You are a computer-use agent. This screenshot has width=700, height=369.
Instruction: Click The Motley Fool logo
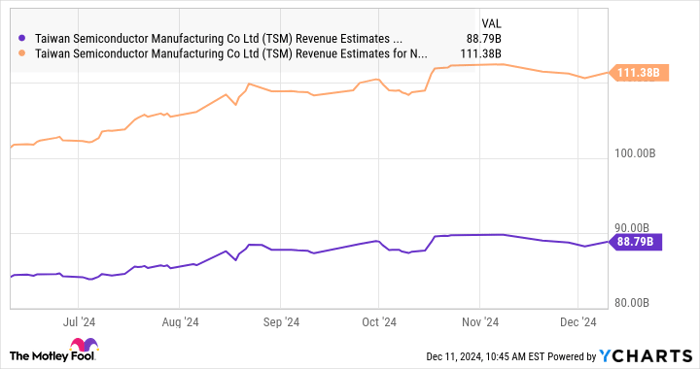pos(53,350)
